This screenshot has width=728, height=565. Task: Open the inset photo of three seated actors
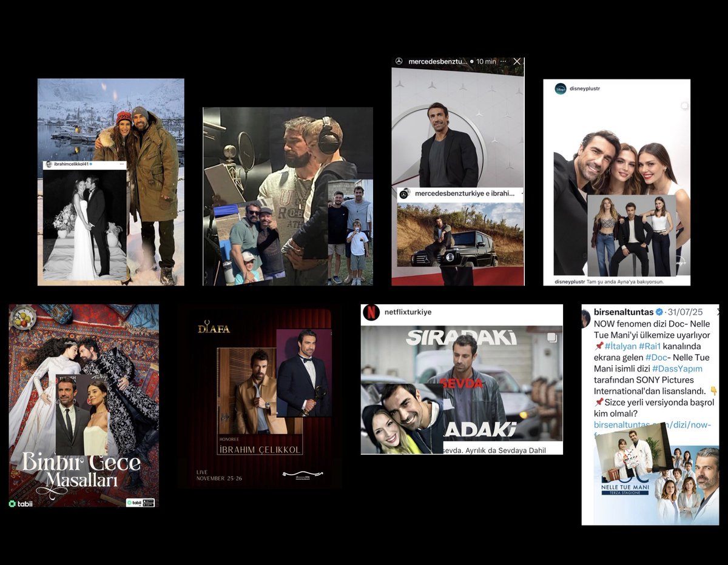(632, 236)
